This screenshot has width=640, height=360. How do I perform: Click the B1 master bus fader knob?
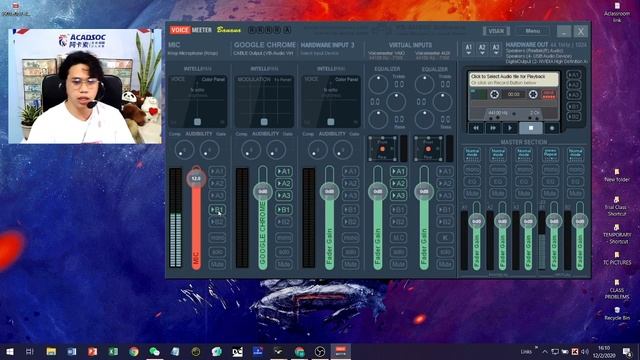tap(554, 221)
